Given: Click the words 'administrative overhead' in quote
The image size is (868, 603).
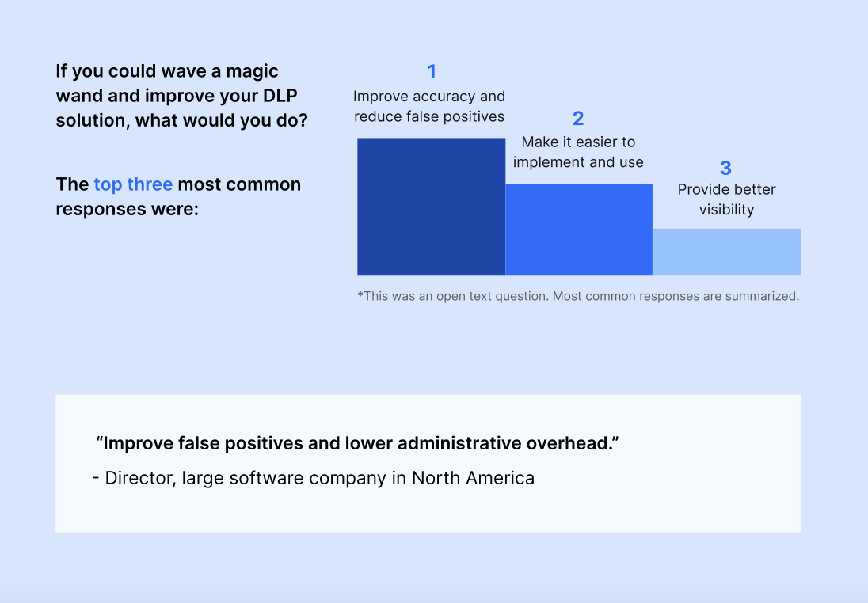Looking at the screenshot, I should [x=504, y=443].
